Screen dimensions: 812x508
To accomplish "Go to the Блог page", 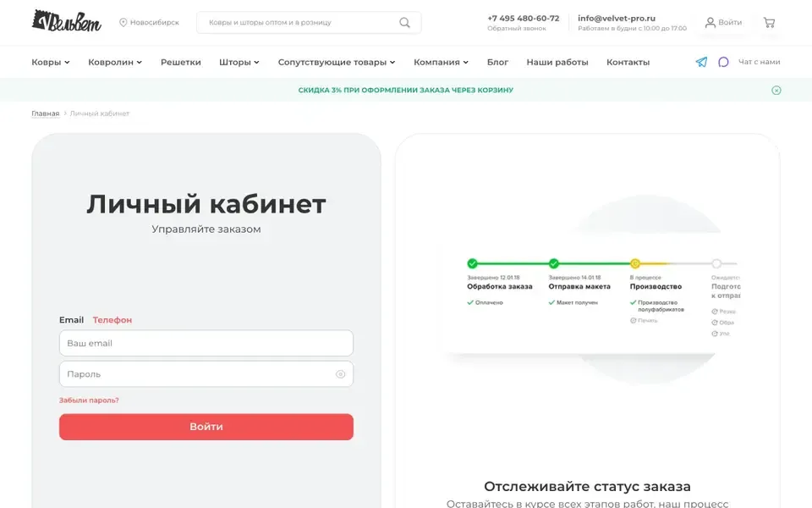I will click(497, 62).
